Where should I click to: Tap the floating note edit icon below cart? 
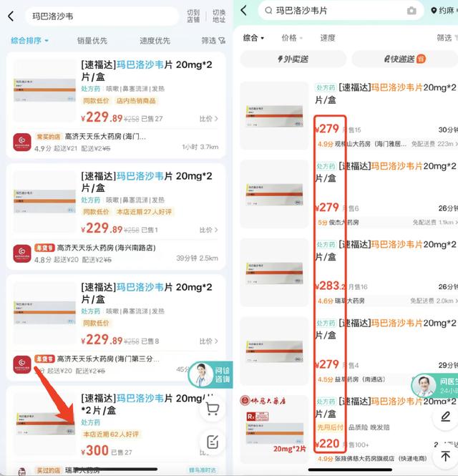pyautogui.click(x=212, y=442)
